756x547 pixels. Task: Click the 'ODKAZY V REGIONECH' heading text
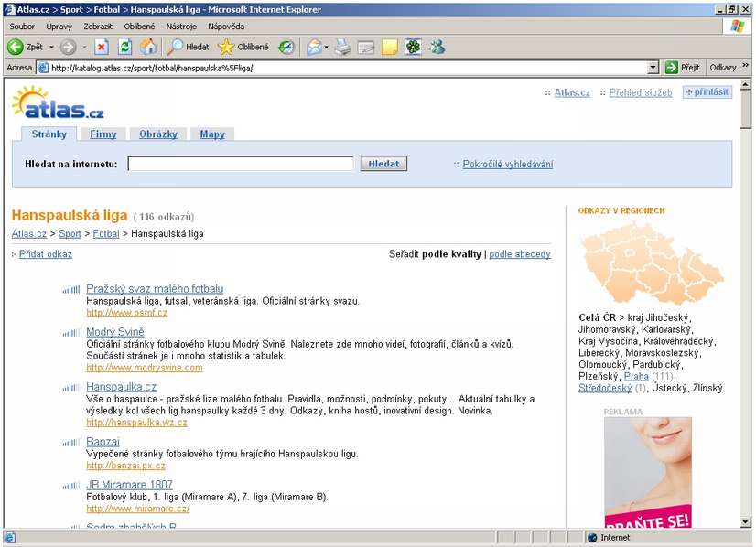(621, 210)
